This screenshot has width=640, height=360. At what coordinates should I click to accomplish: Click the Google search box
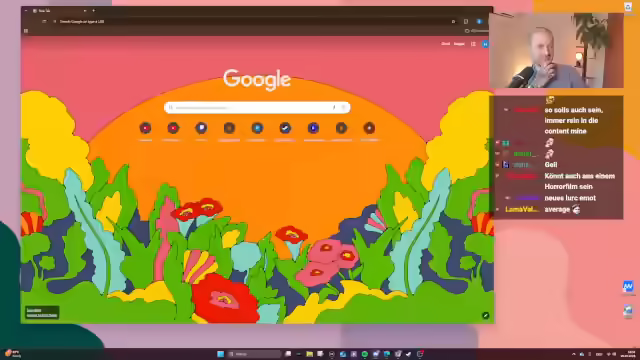[x=257, y=107]
